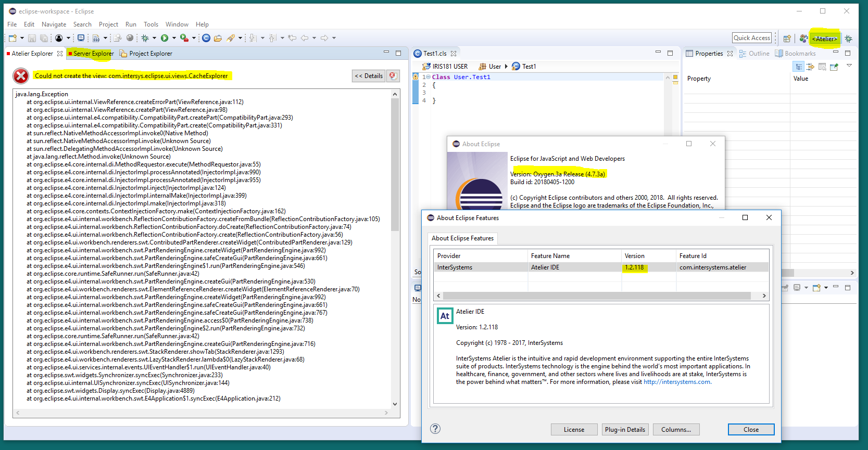868x450 pixels.
Task: Switch to the Debug perspective bug icon
Action: 848,39
